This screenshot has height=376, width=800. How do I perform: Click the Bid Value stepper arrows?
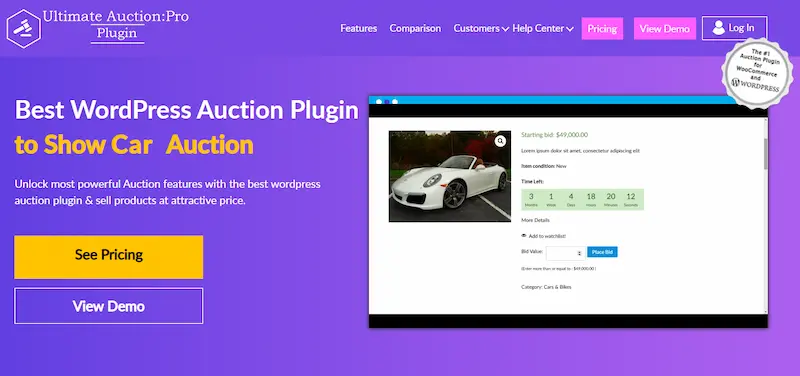click(579, 253)
